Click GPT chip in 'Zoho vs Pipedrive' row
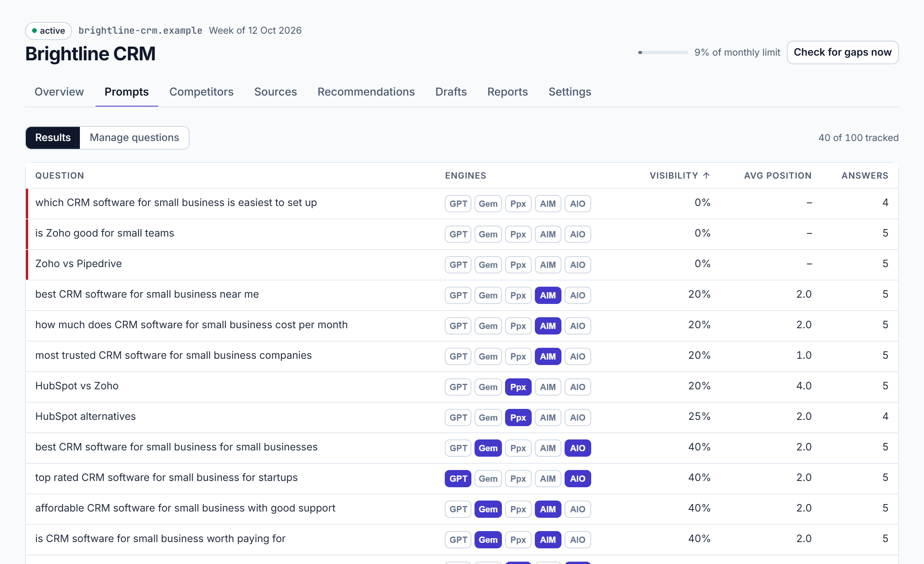Viewport: 924px width, 564px height. click(x=458, y=265)
